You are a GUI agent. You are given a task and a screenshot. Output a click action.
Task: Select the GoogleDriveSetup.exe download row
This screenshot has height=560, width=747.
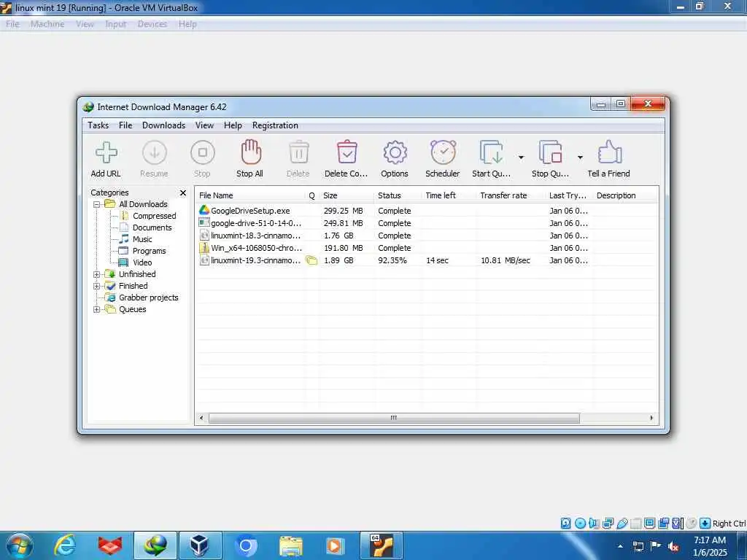(426, 211)
